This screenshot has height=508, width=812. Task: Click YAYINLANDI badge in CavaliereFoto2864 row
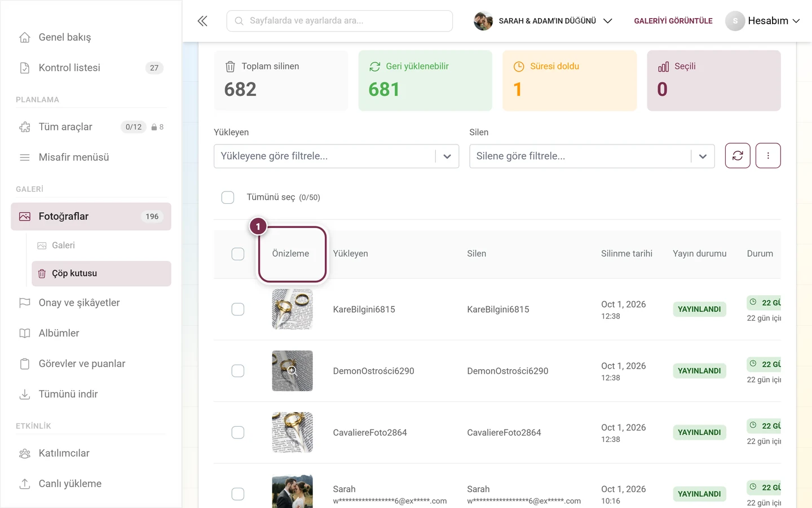click(x=699, y=432)
